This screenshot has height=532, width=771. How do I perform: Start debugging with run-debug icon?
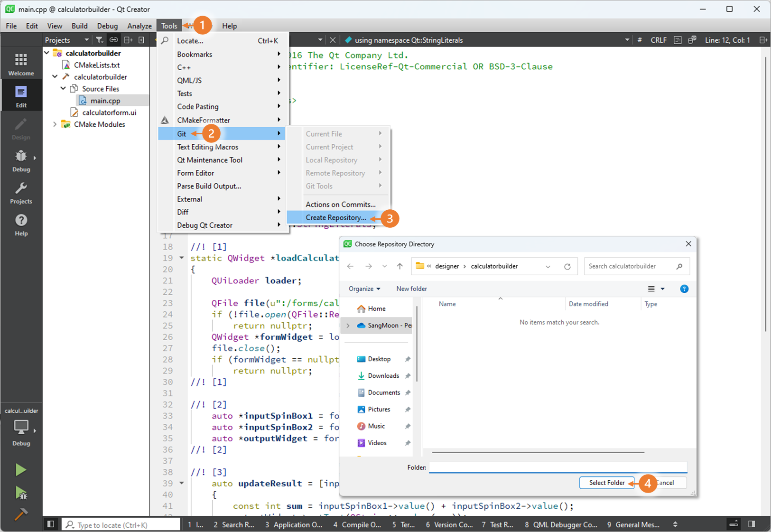point(20,493)
